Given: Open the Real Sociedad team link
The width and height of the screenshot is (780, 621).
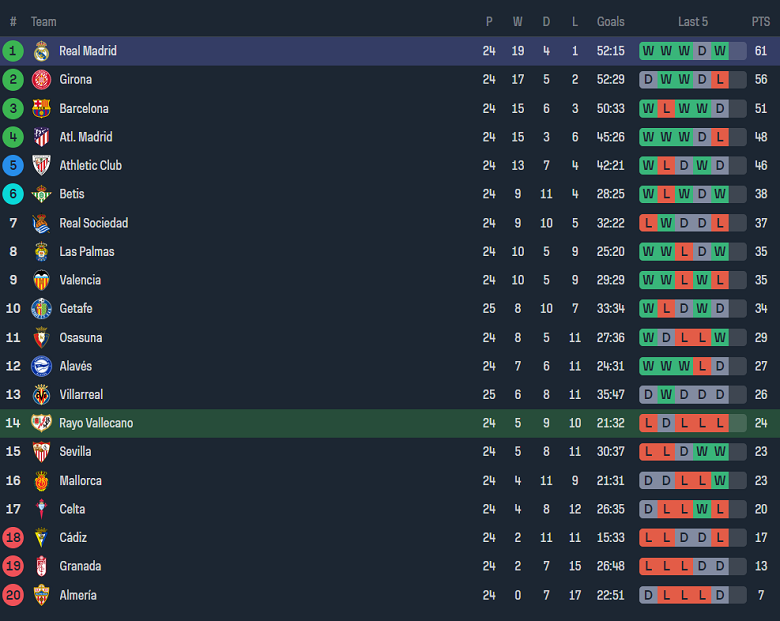Looking at the screenshot, I should pos(93,223).
